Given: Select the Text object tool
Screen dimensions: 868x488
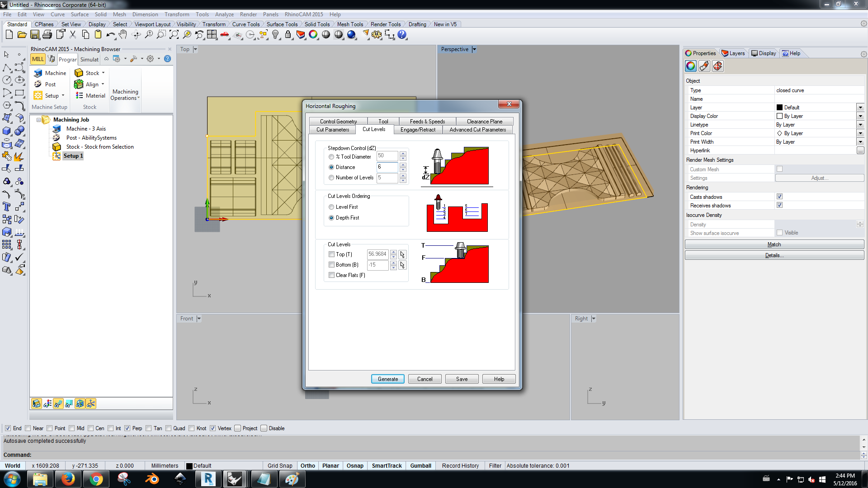Looking at the screenshot, I should point(7,206).
